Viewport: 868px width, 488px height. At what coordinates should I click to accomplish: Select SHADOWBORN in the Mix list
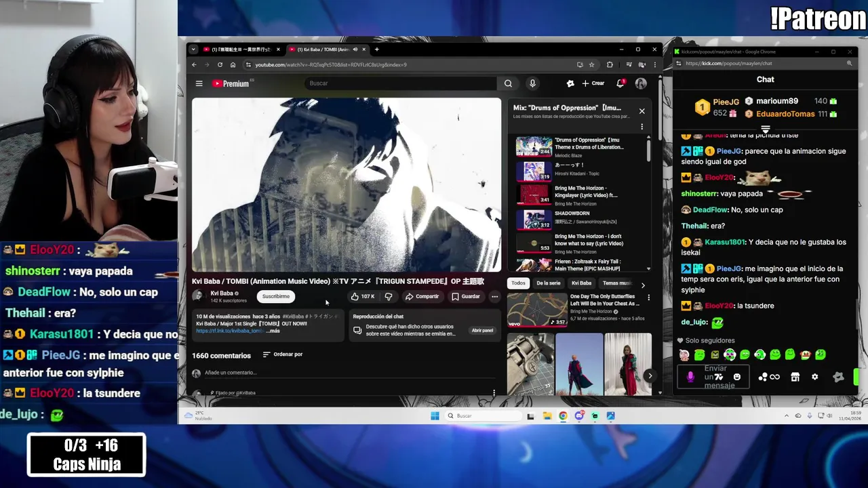click(x=580, y=219)
